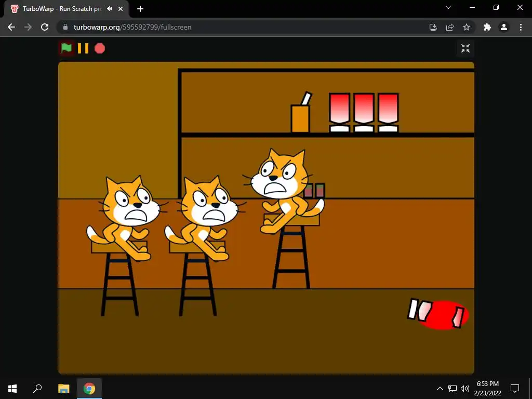Viewport: 532px width, 399px height.
Task: Open File Explorer from the taskbar
Action: pos(63,389)
